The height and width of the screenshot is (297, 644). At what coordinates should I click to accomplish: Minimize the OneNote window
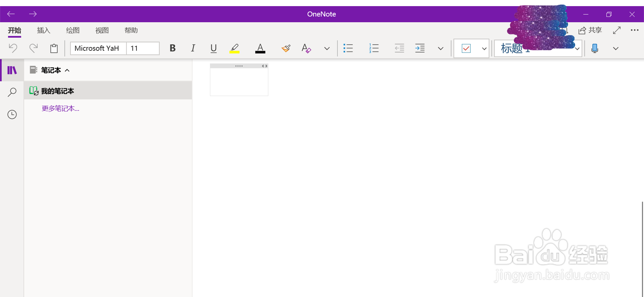click(586, 14)
